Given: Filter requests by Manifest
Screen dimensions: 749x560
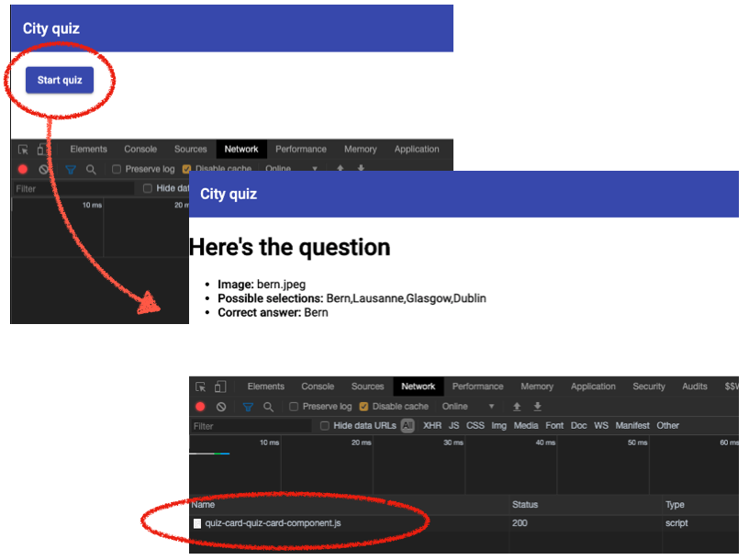Looking at the screenshot, I should [x=632, y=425].
